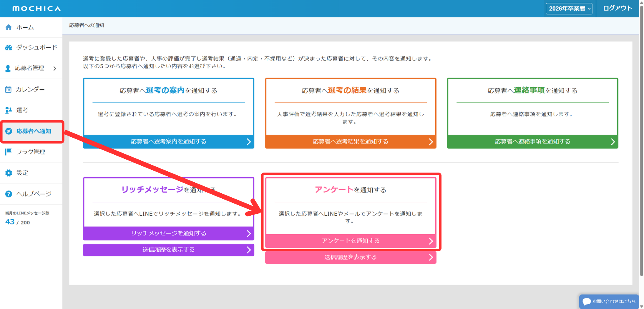Open the お問い合わせはこちら chat widget
The height and width of the screenshot is (309, 644).
click(x=609, y=301)
